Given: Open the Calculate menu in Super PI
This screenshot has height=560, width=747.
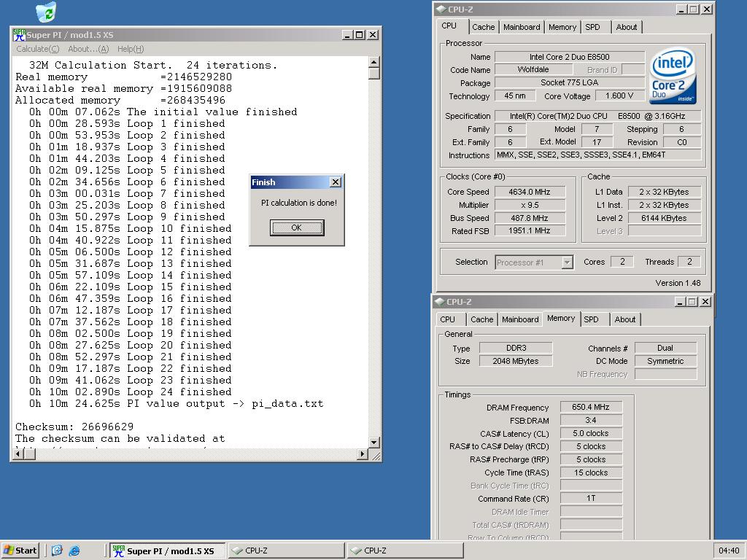Looking at the screenshot, I should pyautogui.click(x=38, y=49).
